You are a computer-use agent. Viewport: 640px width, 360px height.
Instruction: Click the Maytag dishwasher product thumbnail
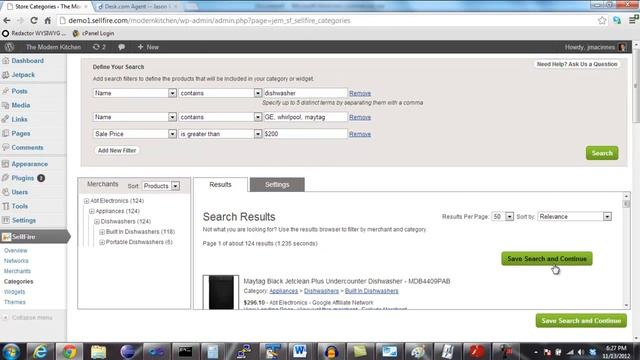[221, 292]
